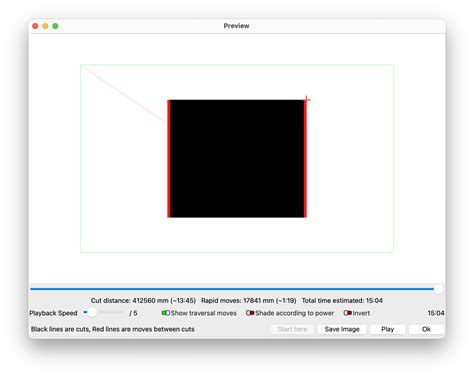474x376 pixels.
Task: Click the Rapid moves 17841 mm text
Action: click(249, 300)
